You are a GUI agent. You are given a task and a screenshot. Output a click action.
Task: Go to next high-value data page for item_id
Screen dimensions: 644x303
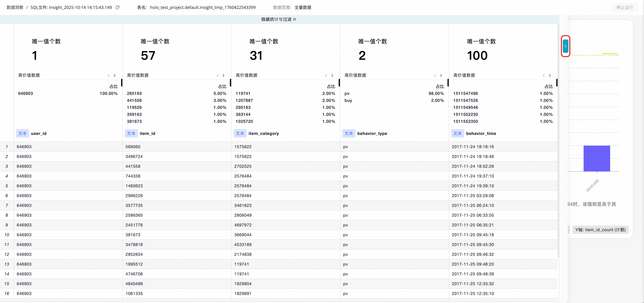pos(224,75)
